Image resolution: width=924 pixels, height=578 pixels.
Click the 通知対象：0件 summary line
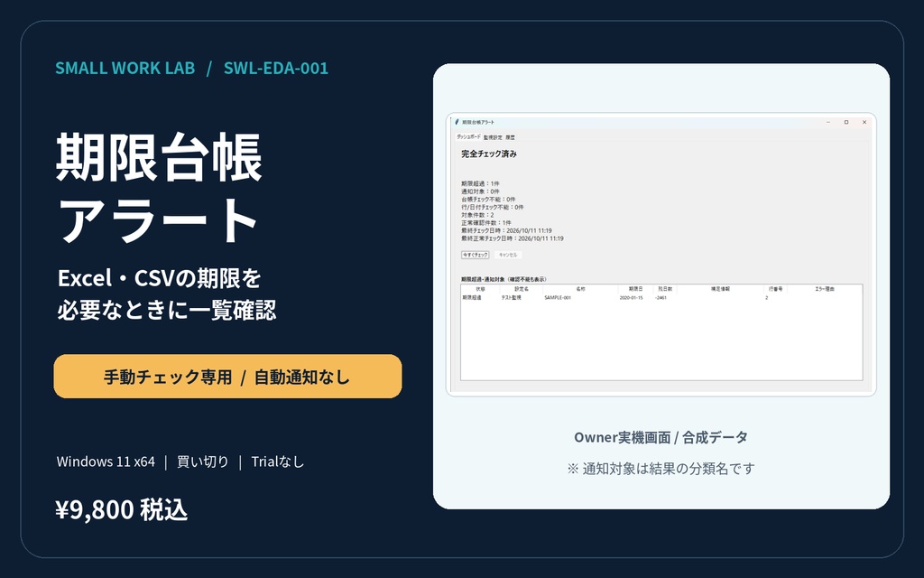point(480,191)
